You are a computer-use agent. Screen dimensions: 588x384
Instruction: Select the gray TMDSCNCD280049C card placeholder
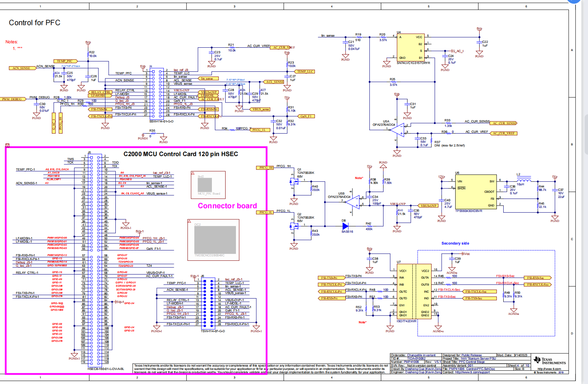[x=215, y=239]
